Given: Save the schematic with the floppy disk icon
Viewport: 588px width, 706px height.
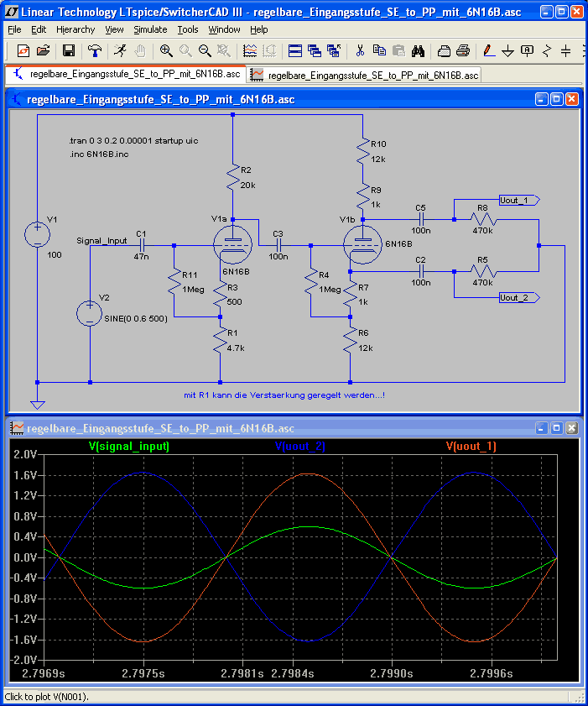Looking at the screenshot, I should 69,50.
